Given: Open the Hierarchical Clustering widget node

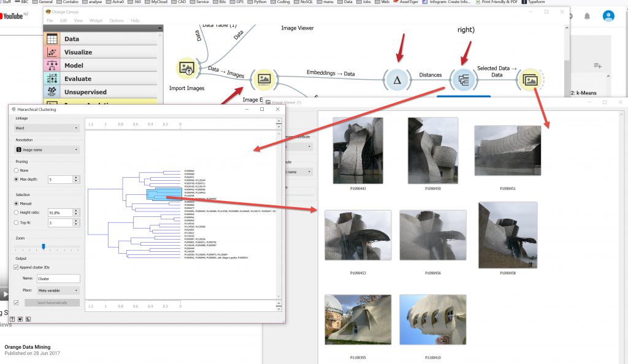Looking at the screenshot, I should point(464,79).
